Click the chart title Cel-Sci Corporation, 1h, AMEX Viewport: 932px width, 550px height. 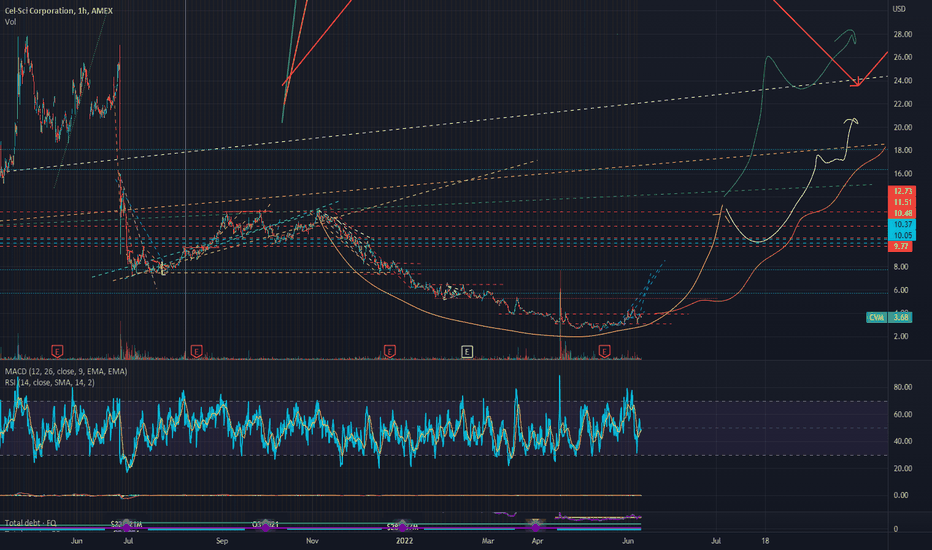pyautogui.click(x=58, y=11)
